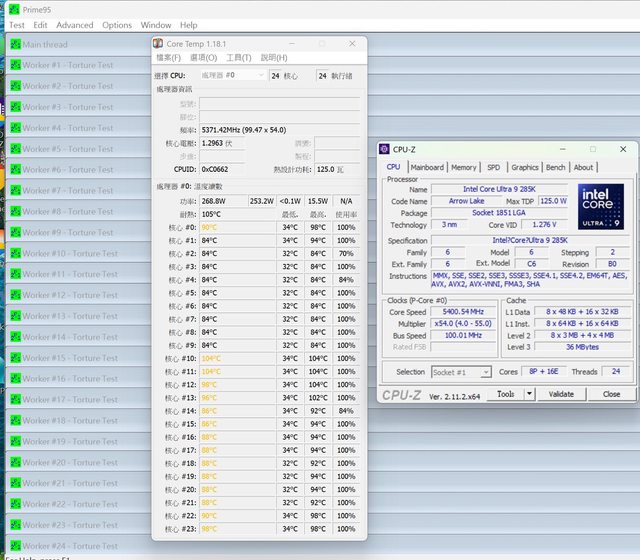Select the Worker #9 Torture Test icon
The height and width of the screenshot is (560, 640).
point(15,232)
